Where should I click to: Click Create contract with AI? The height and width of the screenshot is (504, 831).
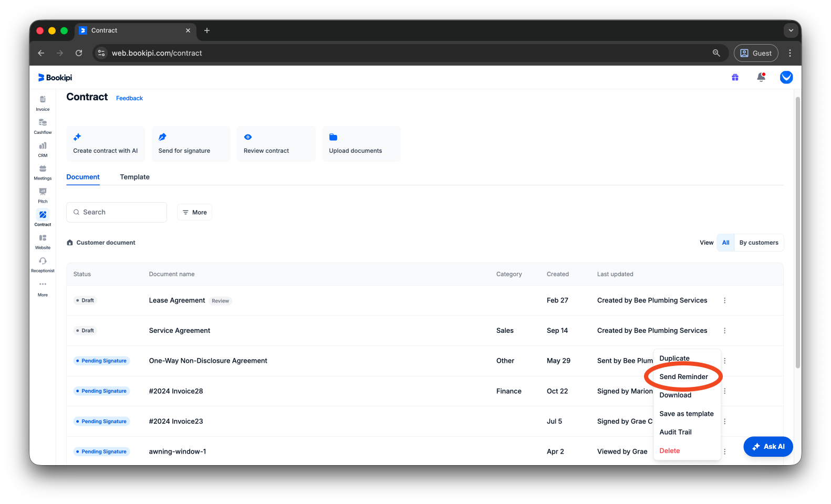click(106, 143)
